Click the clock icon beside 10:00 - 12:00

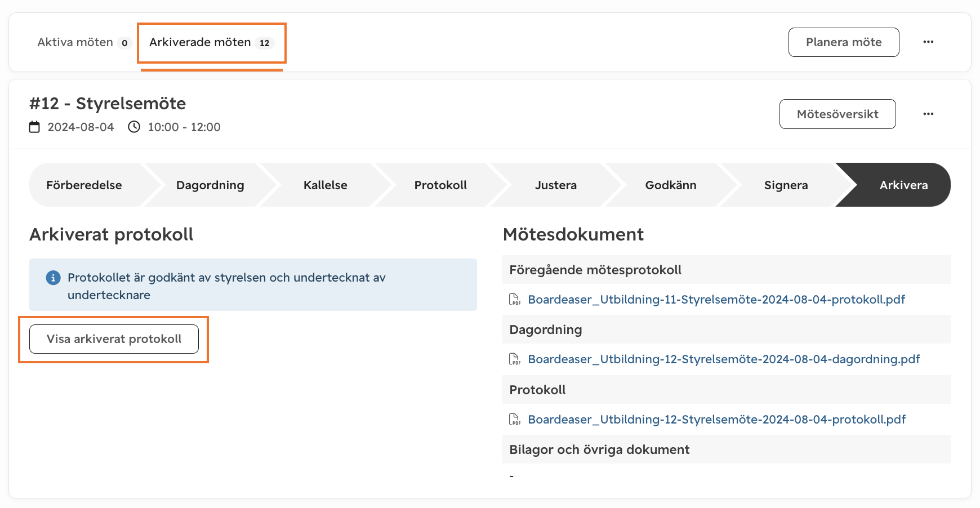pos(134,127)
